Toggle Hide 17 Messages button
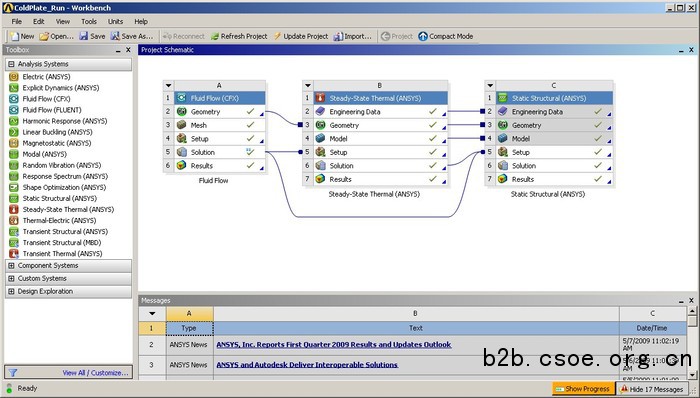The height and width of the screenshot is (398, 700). pyautogui.click(x=652, y=389)
